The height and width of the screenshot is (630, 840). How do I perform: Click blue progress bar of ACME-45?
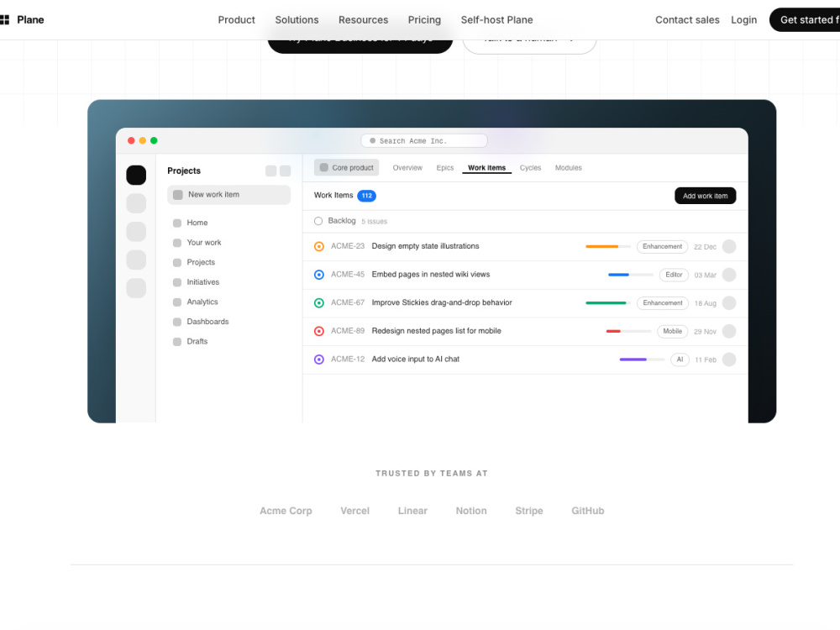(x=631, y=275)
